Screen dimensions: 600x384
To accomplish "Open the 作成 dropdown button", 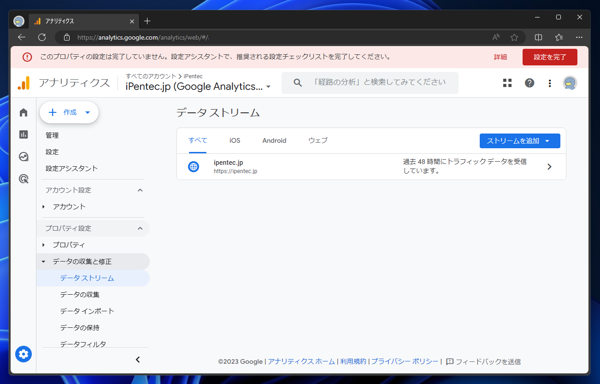I will [x=69, y=112].
